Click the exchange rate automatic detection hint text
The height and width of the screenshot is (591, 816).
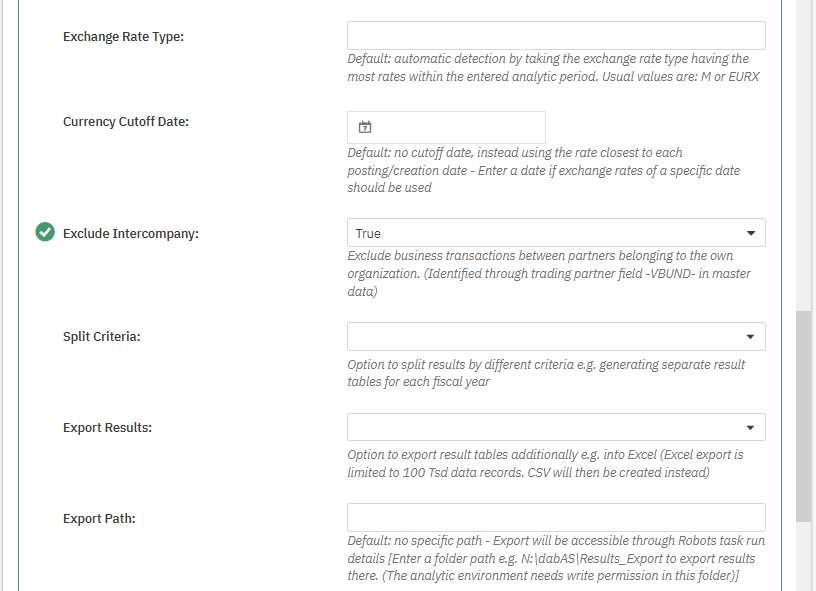(548, 67)
